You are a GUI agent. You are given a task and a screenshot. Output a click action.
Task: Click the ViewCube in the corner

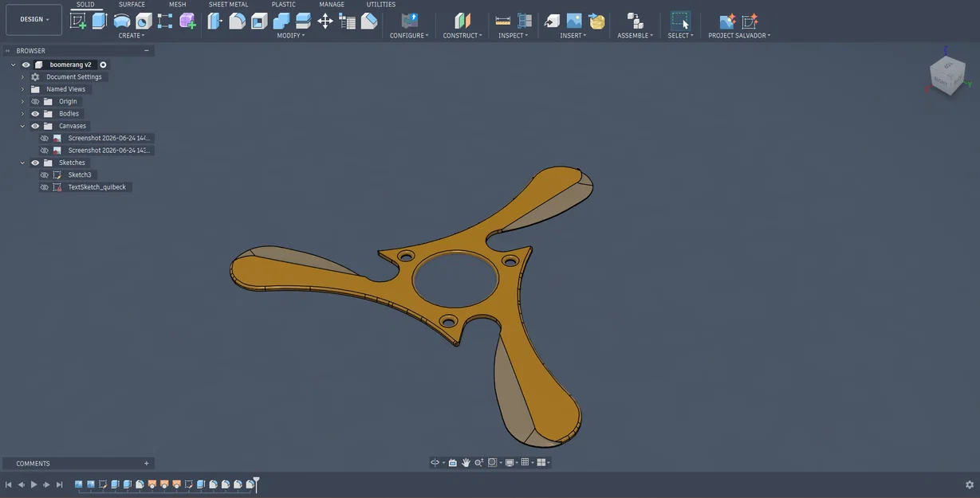tap(947, 76)
